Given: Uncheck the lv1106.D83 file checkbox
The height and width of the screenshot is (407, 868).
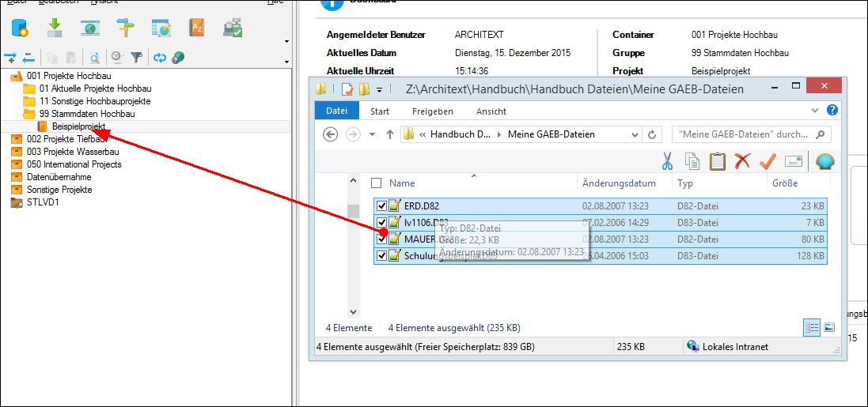Looking at the screenshot, I should click(x=381, y=222).
